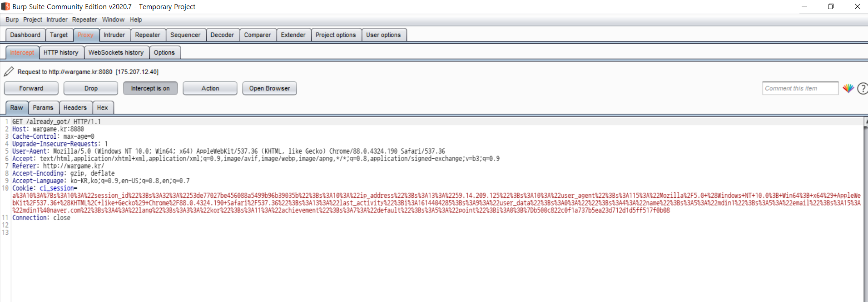Select the Intercept sub-tab
Image resolution: width=868 pixels, height=302 pixels.
pyautogui.click(x=22, y=53)
